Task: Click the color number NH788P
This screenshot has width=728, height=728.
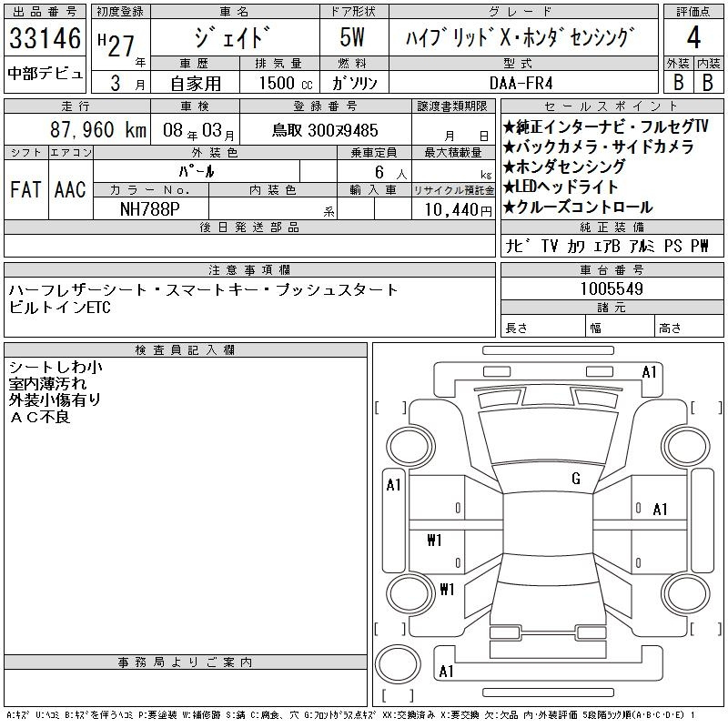Action: [149, 209]
